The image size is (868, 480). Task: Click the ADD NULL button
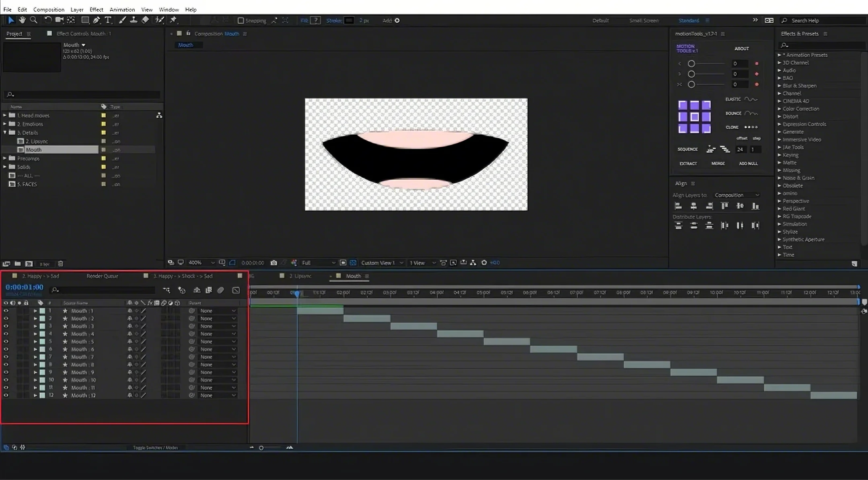tap(748, 164)
